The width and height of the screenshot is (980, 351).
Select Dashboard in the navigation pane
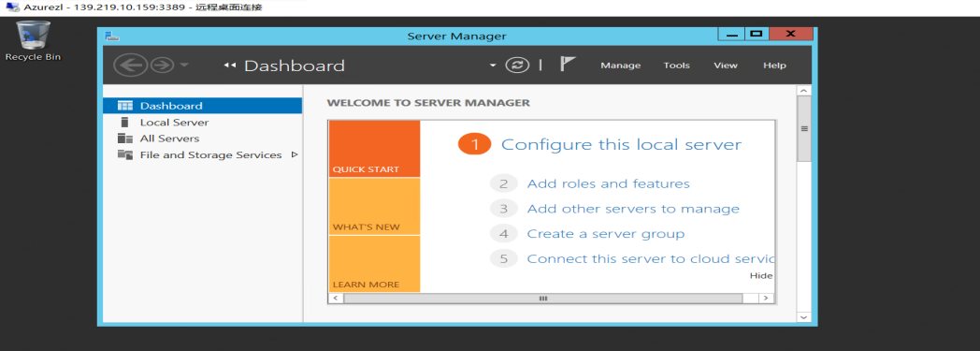tap(203, 106)
